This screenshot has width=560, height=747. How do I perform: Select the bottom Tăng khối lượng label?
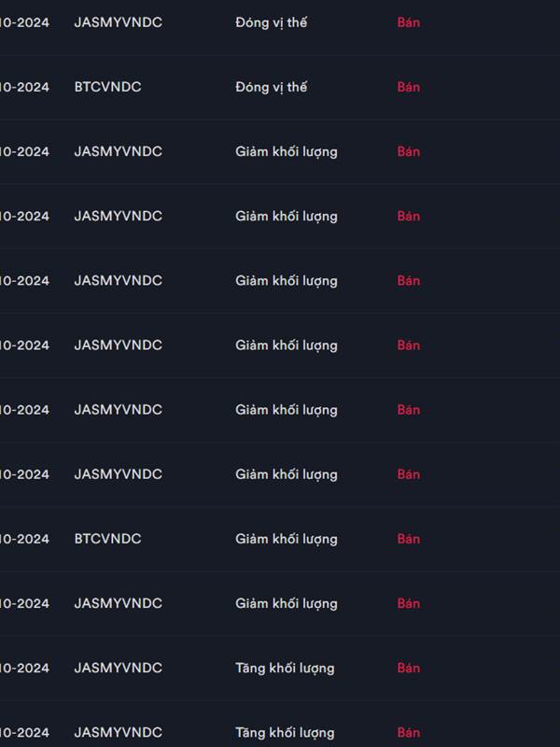click(x=285, y=733)
